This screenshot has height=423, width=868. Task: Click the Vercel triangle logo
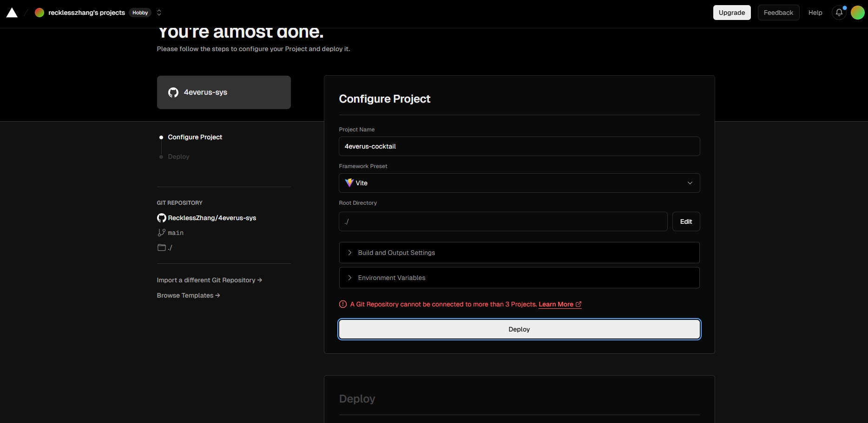tap(12, 13)
